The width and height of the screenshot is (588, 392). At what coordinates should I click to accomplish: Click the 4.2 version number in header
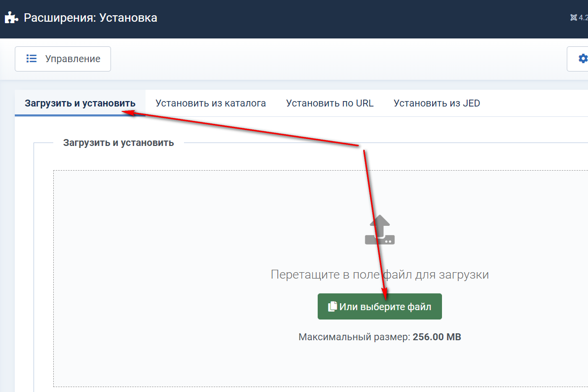pyautogui.click(x=583, y=18)
